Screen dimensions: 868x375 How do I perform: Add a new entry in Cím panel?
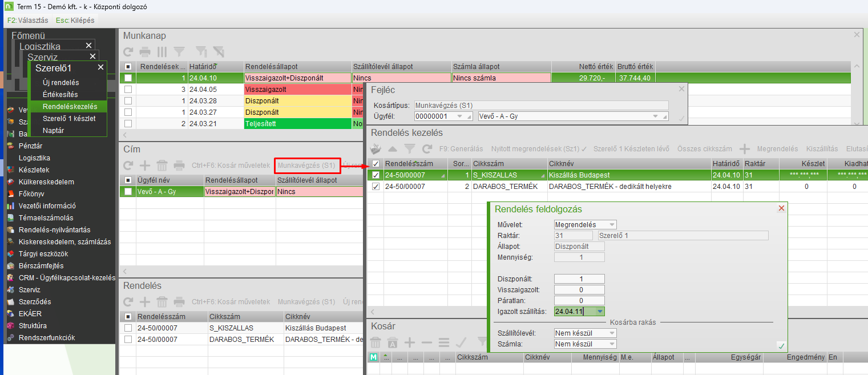click(x=145, y=166)
